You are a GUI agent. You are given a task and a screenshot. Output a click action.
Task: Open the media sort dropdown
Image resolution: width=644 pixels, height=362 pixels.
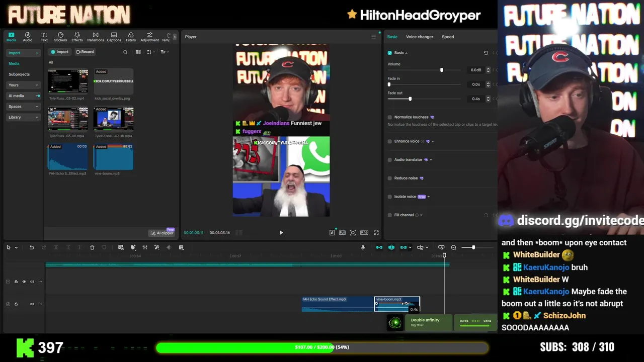[150, 52]
